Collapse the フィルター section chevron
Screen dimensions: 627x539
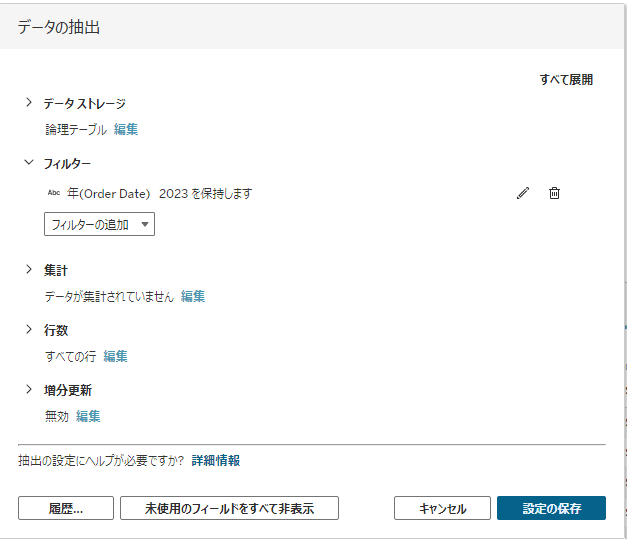29,162
